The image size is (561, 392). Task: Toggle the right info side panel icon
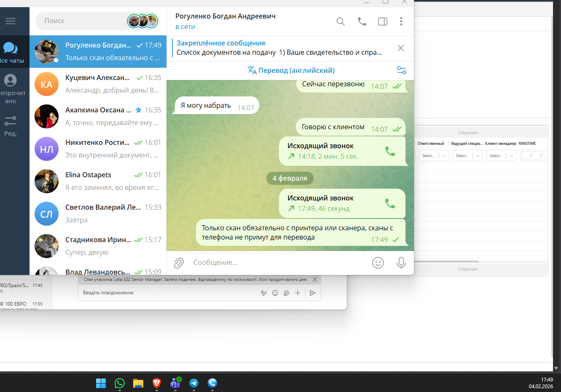coord(383,21)
